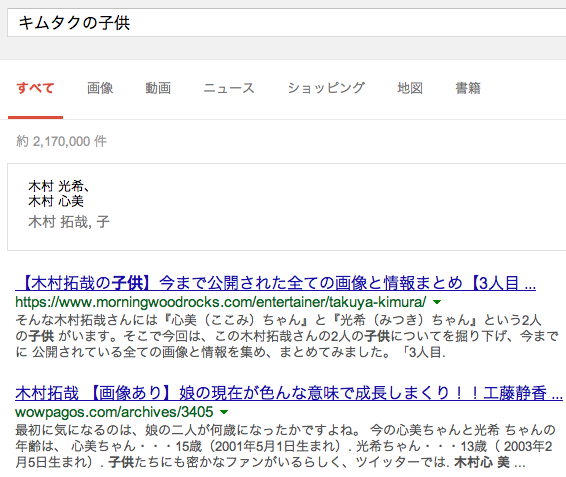Click the first result's snippet text about 心美ちゃん
The image size is (566, 477).
(287, 336)
